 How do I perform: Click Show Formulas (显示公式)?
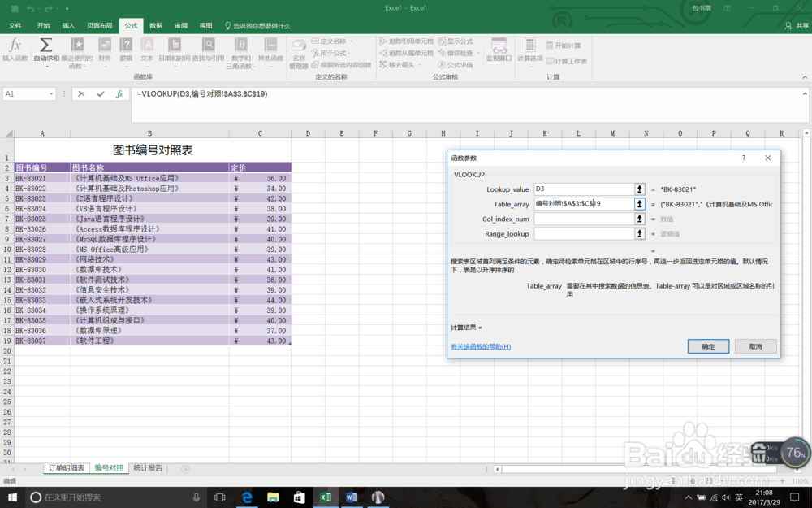(x=456, y=41)
